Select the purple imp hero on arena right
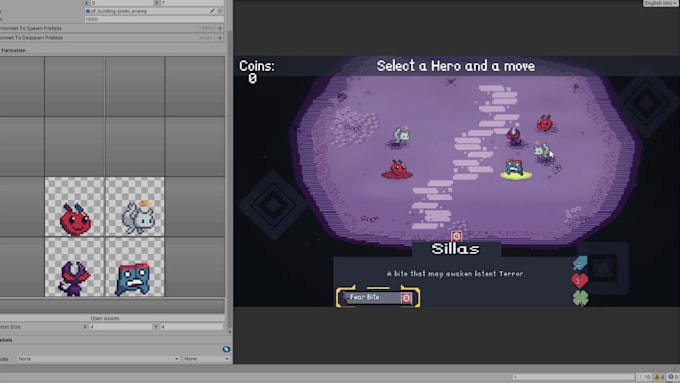 click(x=514, y=137)
